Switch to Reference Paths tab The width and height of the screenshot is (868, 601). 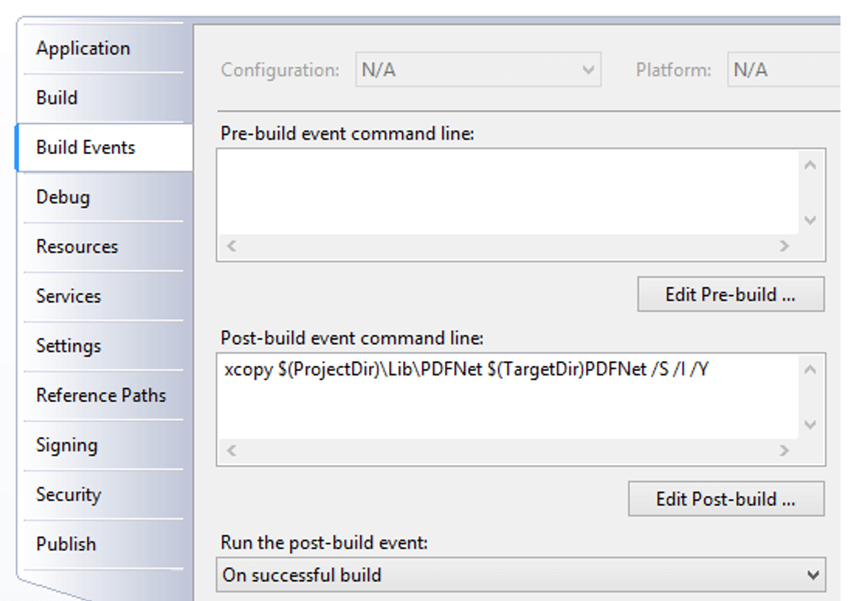click(x=103, y=396)
